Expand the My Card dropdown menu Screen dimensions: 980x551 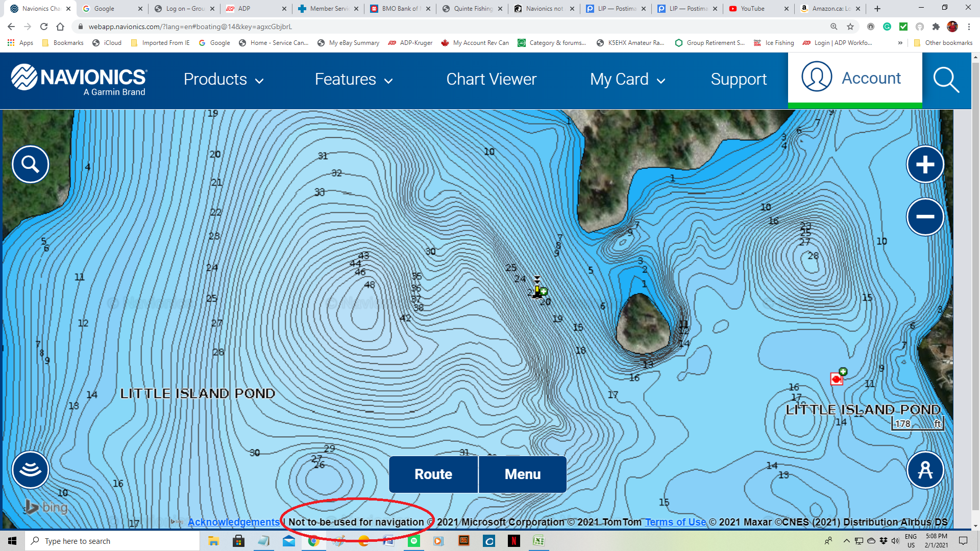[x=627, y=80]
